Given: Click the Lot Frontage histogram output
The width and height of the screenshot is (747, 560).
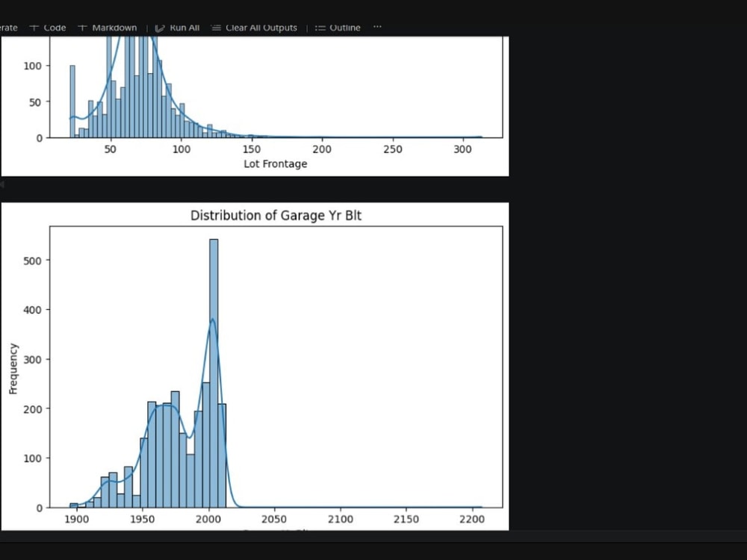Looking at the screenshot, I should coord(255,106).
